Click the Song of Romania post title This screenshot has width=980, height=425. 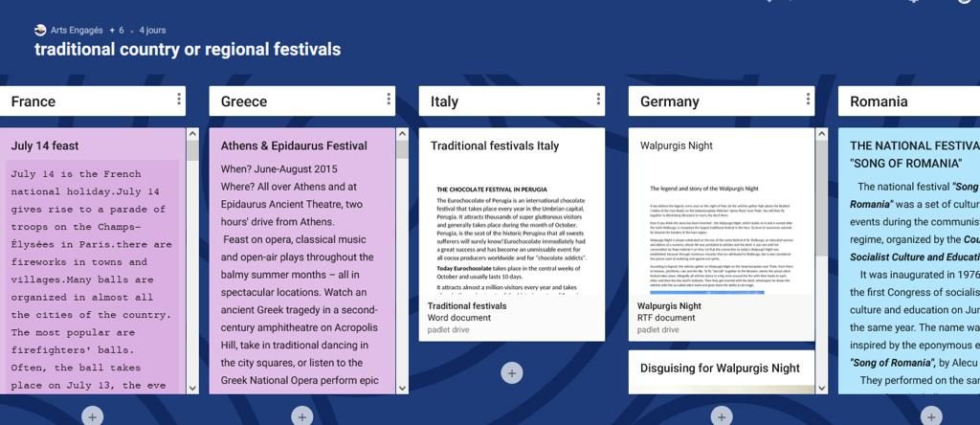tap(914, 154)
